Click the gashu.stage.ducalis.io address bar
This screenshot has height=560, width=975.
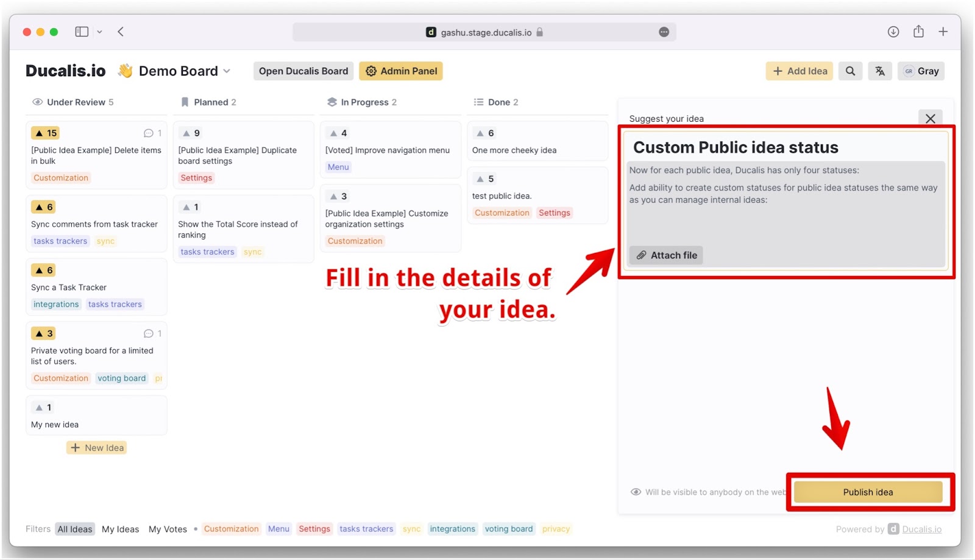(484, 32)
